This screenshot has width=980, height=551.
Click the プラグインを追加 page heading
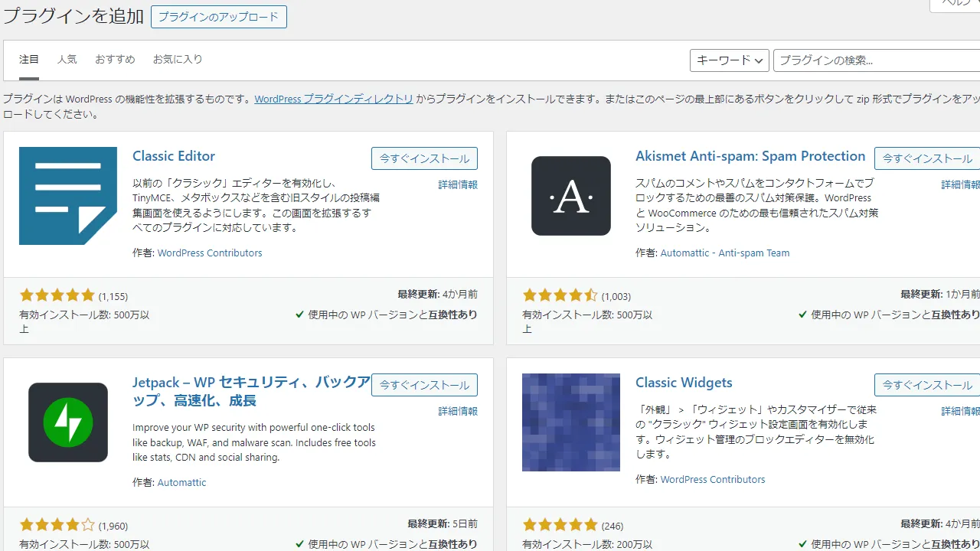(x=73, y=16)
